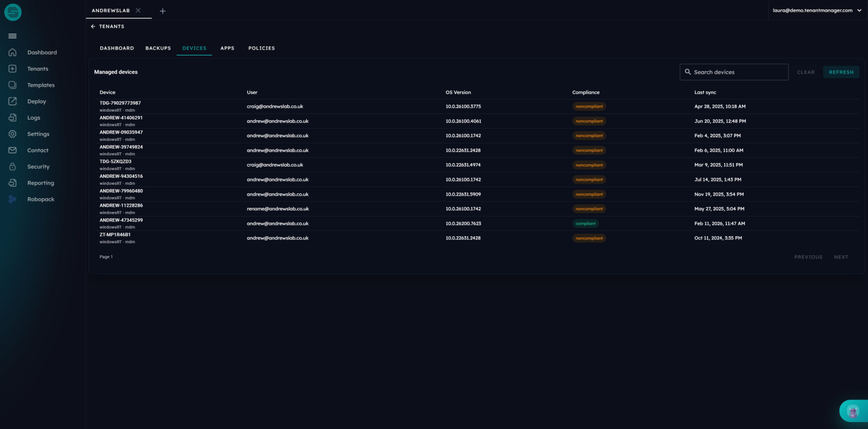Open the chat assistant bubble
The height and width of the screenshot is (429, 868).
pyautogui.click(x=853, y=411)
